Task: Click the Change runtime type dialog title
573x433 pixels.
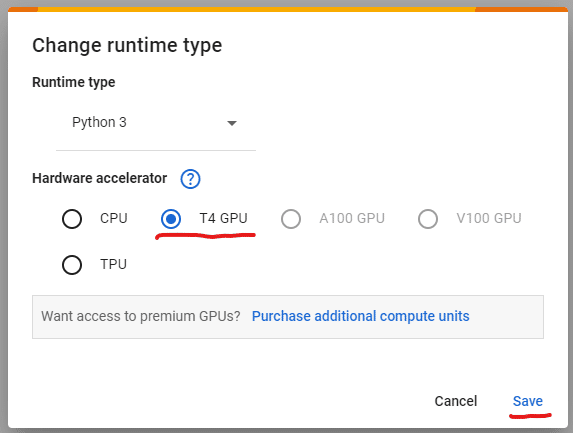Action: (x=127, y=46)
